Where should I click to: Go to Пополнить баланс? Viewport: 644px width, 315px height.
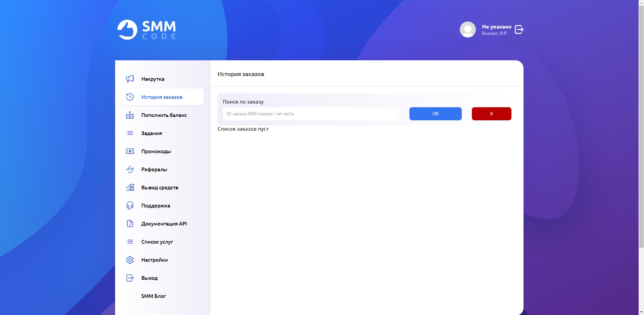(163, 115)
